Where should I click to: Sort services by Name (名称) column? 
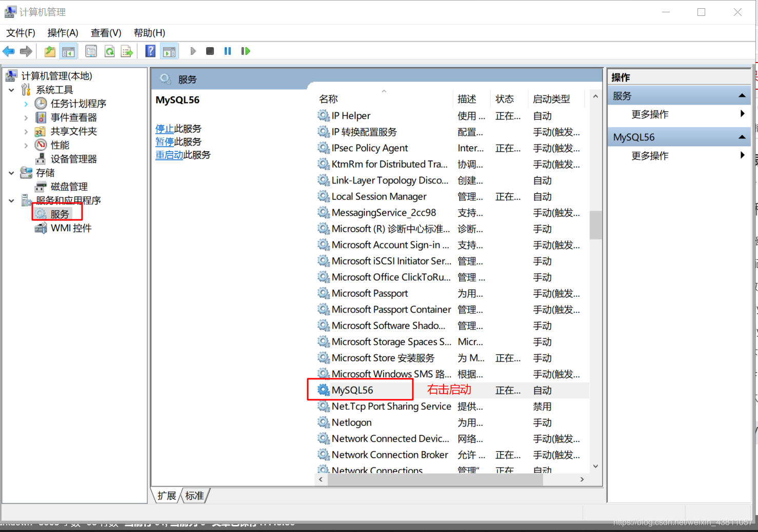point(384,99)
